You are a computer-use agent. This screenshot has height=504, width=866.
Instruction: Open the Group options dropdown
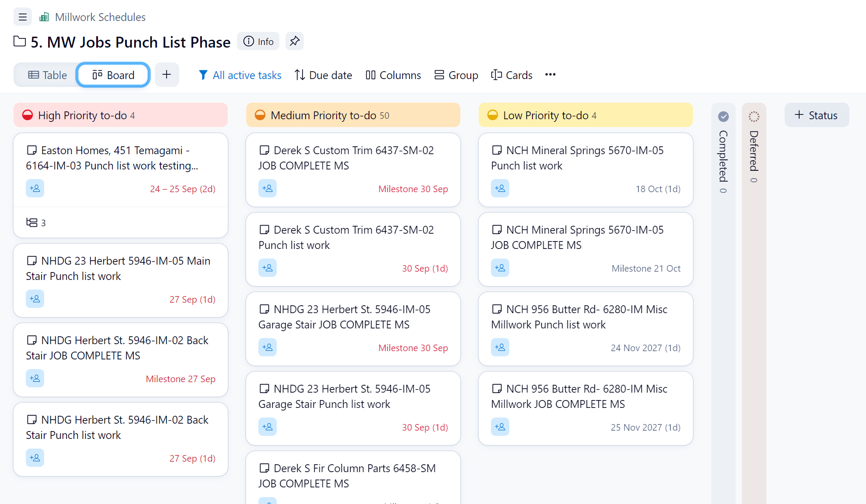pyautogui.click(x=456, y=75)
